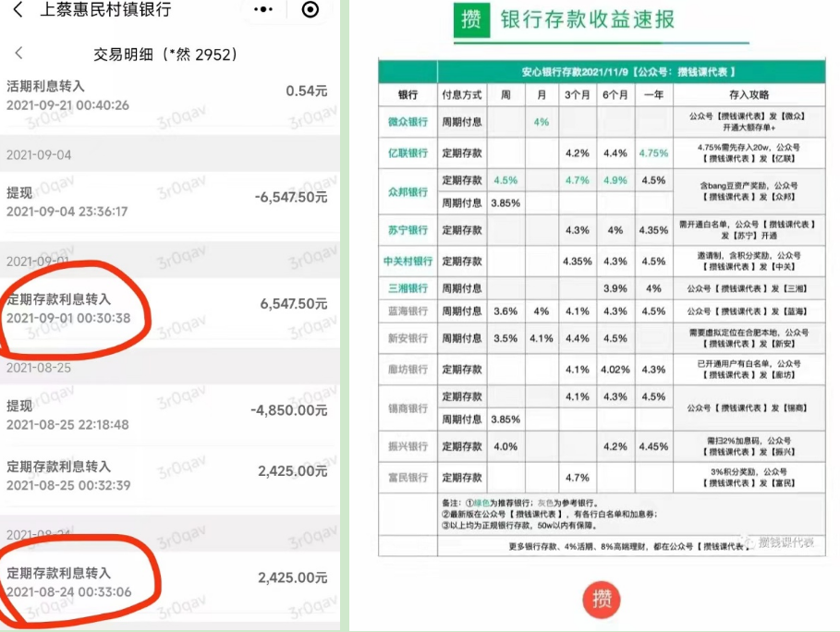Click the 微众银行 bank name
The image size is (840, 632).
[408, 122]
